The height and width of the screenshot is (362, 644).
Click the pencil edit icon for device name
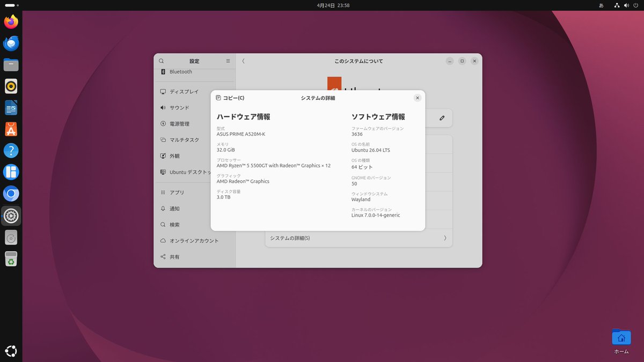point(442,118)
